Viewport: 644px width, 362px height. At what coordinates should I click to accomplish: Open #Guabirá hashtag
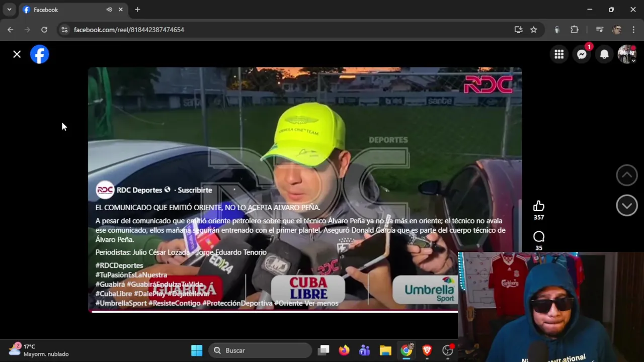[110, 285]
